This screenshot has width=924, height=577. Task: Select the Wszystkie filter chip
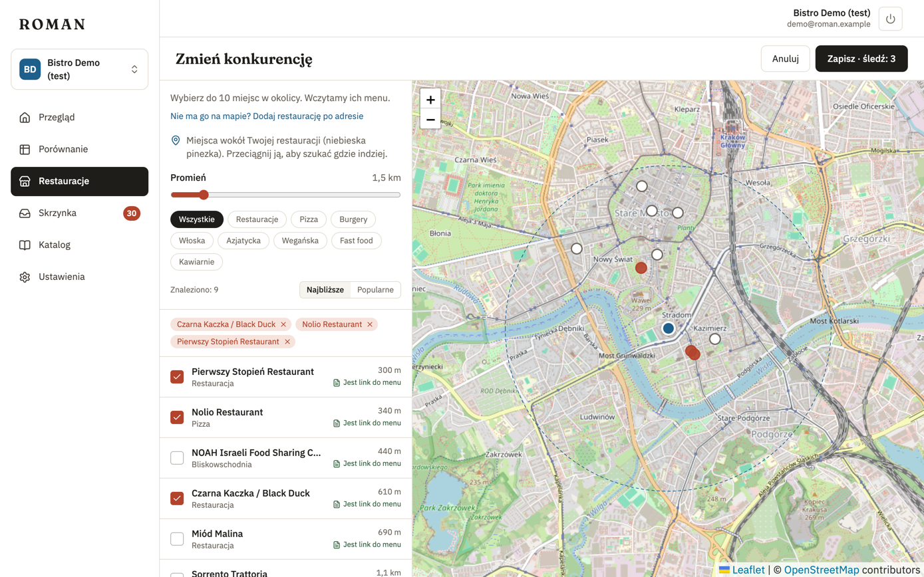(x=197, y=219)
